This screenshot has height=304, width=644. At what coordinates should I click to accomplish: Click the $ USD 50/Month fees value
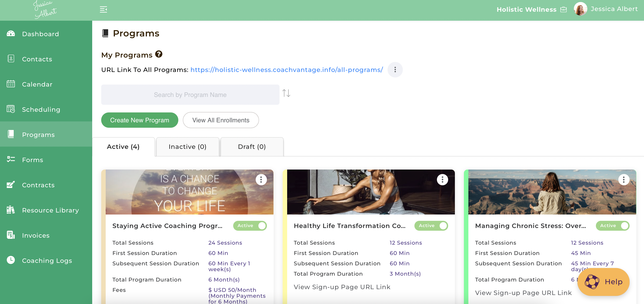click(237, 296)
